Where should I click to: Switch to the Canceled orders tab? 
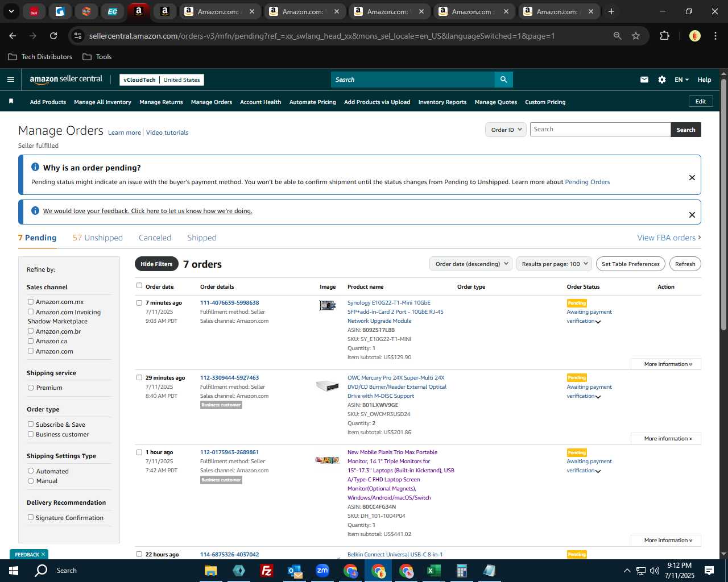(155, 238)
